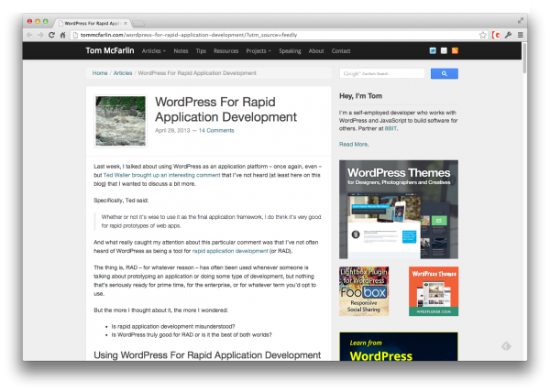Click the page vertical scrollbar handle
The height and width of the screenshot is (392, 550).
[524, 58]
